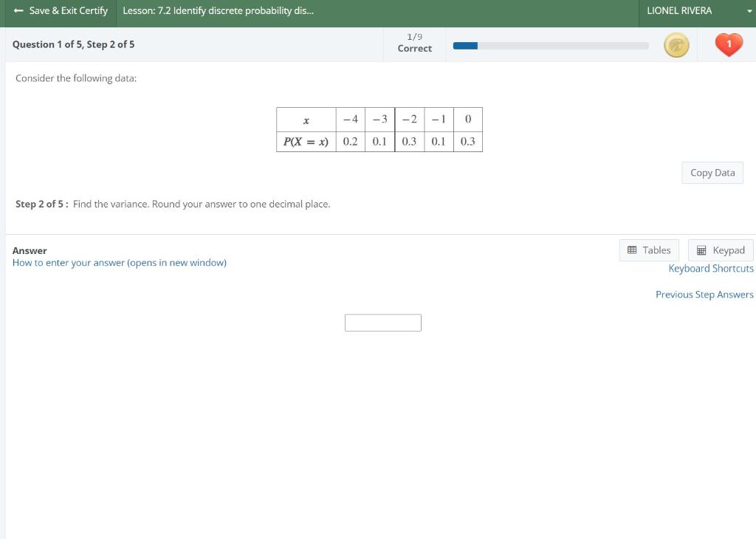
Task: Open Previous Step Answers
Action: (704, 294)
